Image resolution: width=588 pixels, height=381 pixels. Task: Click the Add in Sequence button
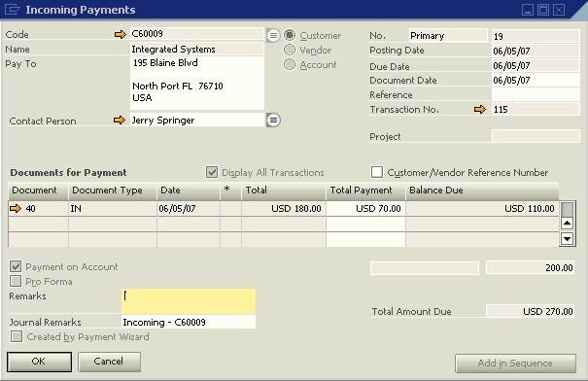[515, 363]
